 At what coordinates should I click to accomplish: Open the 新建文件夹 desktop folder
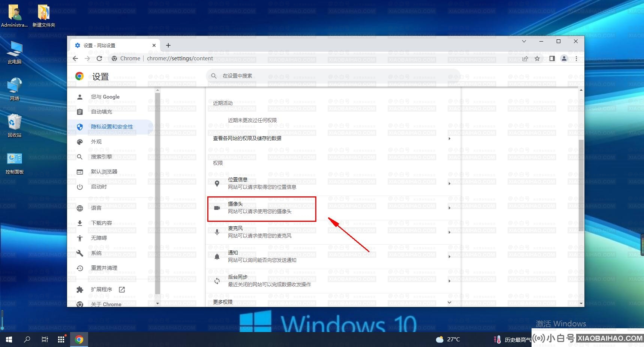point(43,16)
